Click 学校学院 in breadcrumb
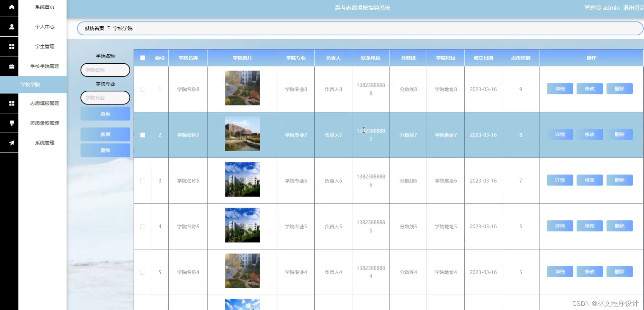The height and width of the screenshot is (310, 644). [123, 28]
